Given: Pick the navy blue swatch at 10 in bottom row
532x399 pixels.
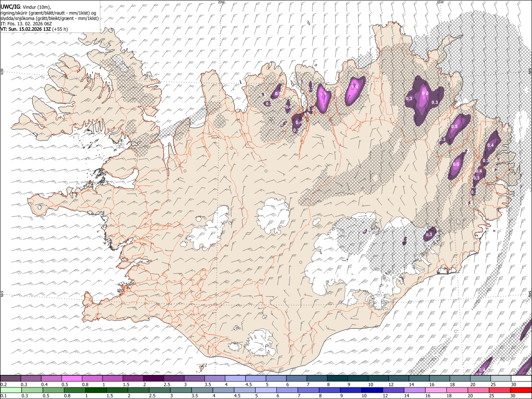Looking at the screenshot, I should [x=372, y=390].
